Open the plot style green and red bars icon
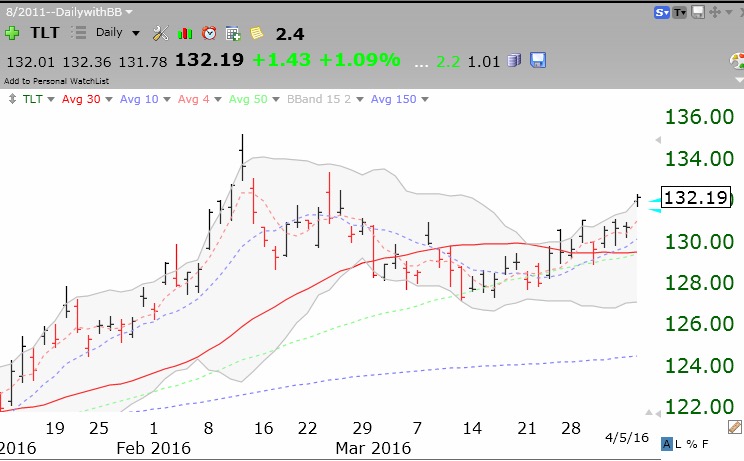This screenshot has width=744, height=461. click(x=185, y=33)
